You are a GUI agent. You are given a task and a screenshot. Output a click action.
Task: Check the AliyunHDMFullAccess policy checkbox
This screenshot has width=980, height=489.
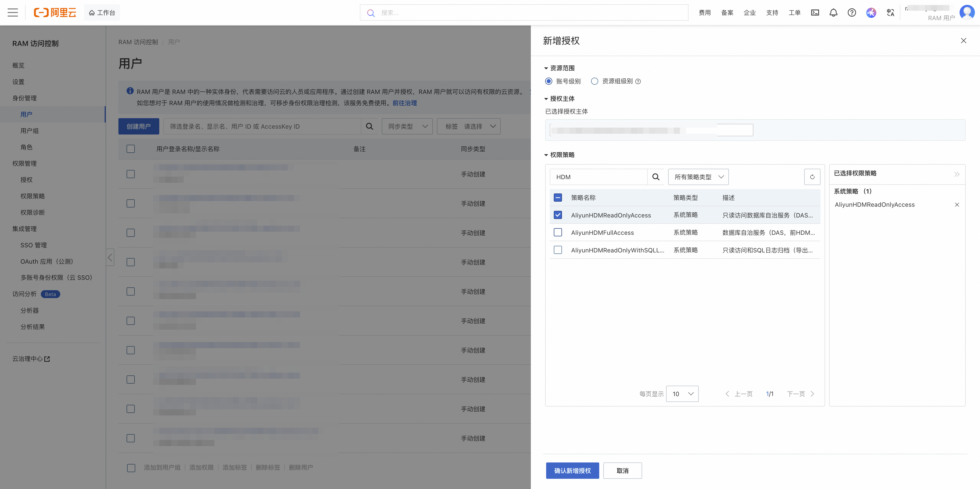tap(558, 233)
